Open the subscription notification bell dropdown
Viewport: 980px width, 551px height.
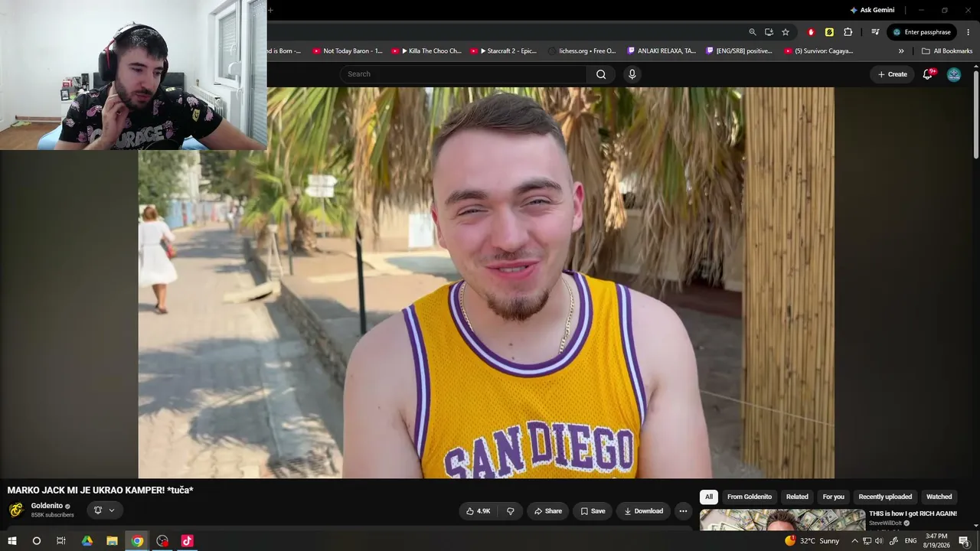pos(104,510)
